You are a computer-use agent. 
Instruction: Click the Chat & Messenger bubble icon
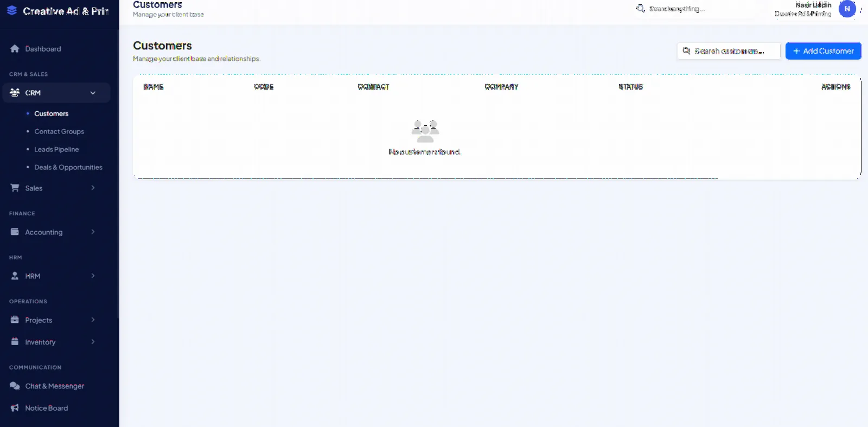(15, 386)
